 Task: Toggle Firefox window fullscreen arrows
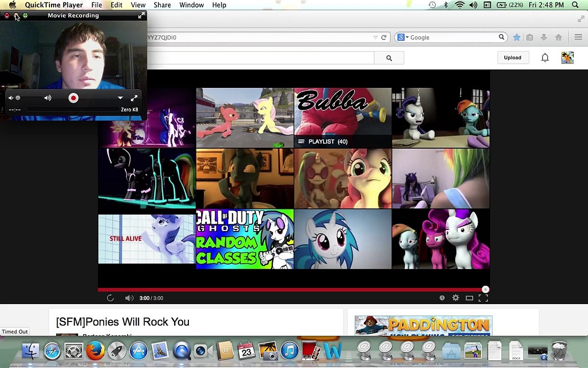coord(581,19)
